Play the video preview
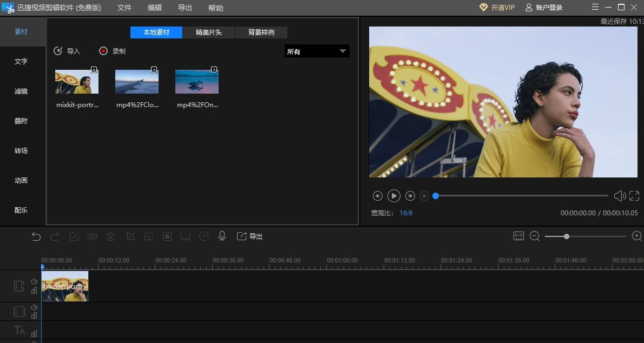 [394, 196]
